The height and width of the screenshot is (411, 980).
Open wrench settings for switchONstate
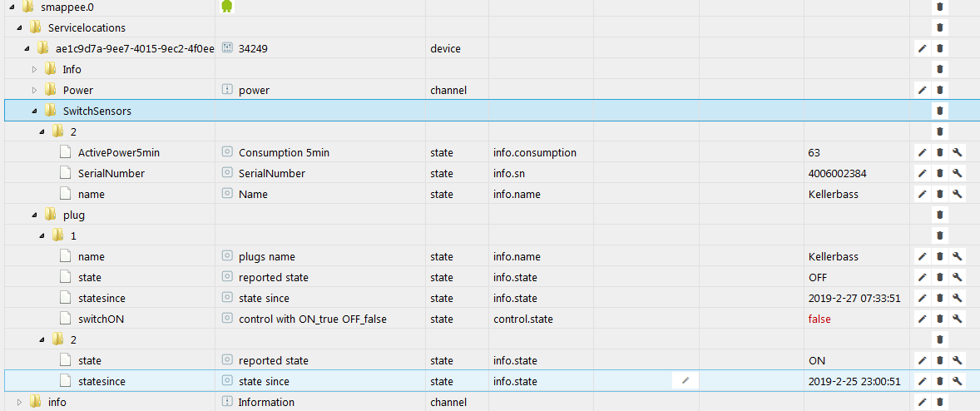[x=956, y=319]
